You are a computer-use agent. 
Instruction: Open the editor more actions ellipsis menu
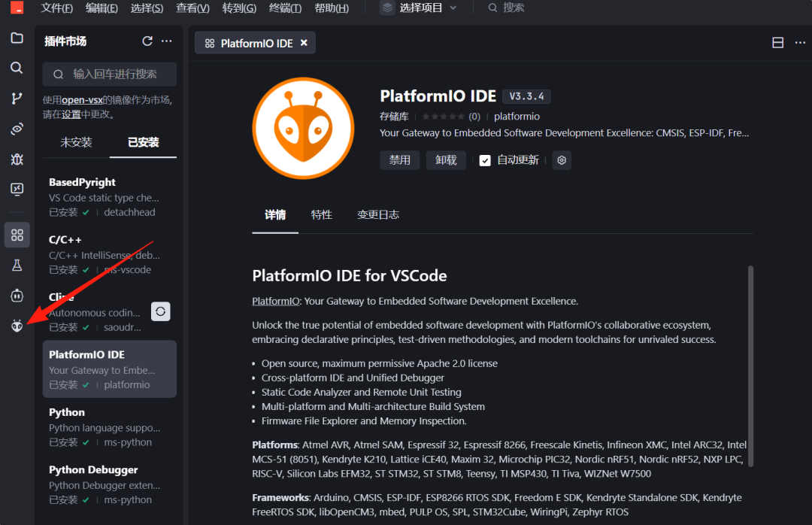coord(800,43)
